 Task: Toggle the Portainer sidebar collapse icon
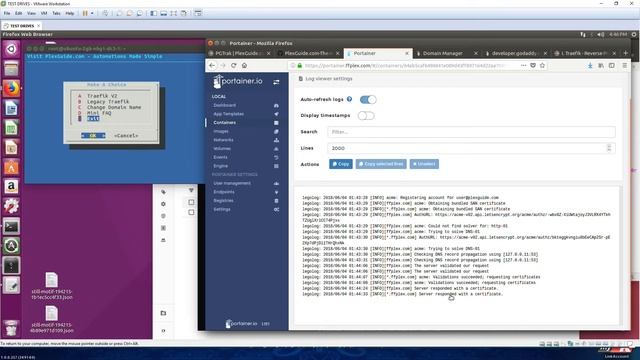click(x=276, y=82)
